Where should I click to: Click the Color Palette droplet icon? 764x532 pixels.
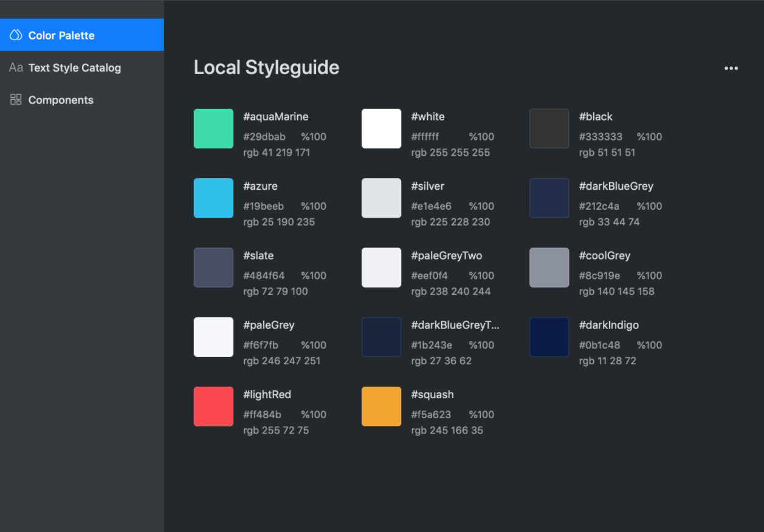(16, 35)
